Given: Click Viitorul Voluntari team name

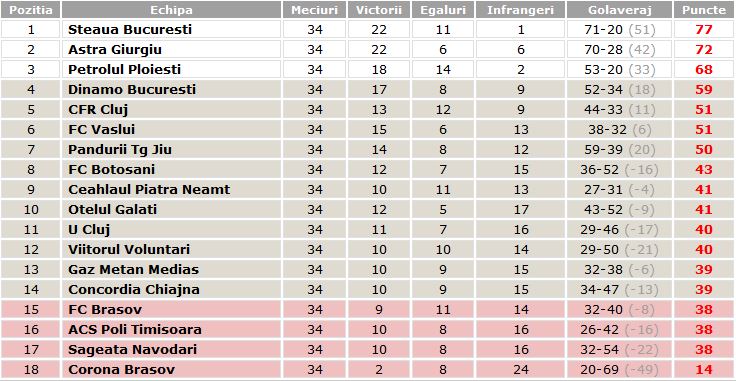Looking at the screenshot, I should coord(129,249).
